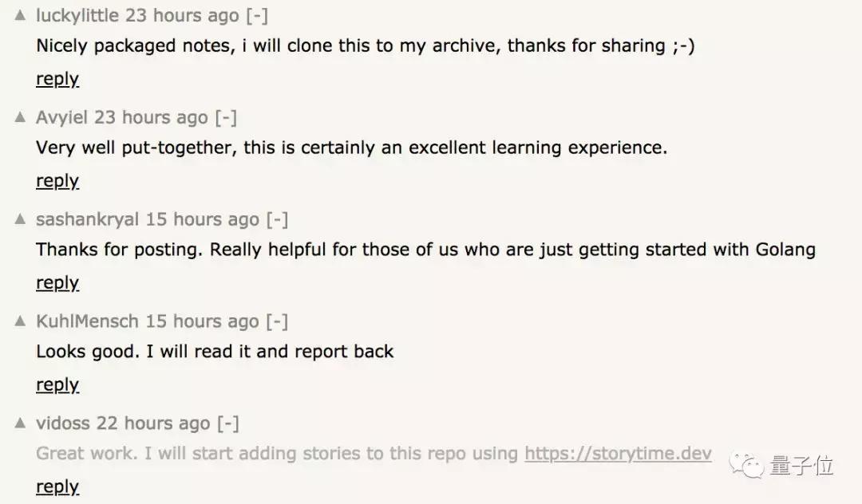Image resolution: width=862 pixels, height=504 pixels.
Task: Open luckylittle's user profile
Action: click(x=77, y=16)
